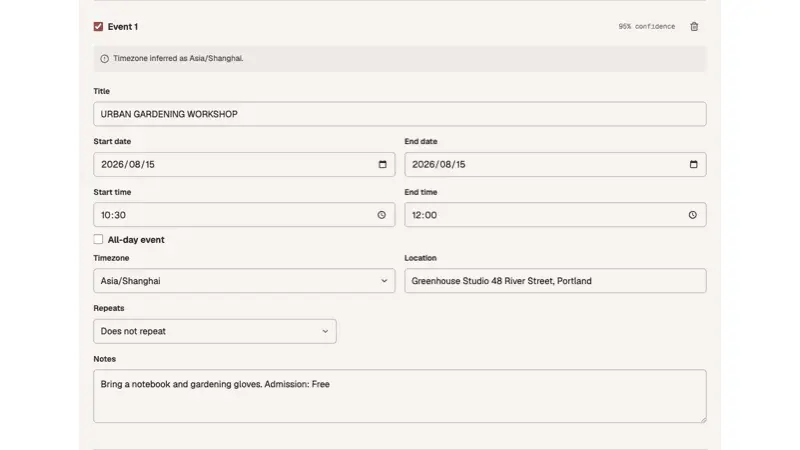
Task: Click the Notes resize handle corner
Action: [703, 419]
